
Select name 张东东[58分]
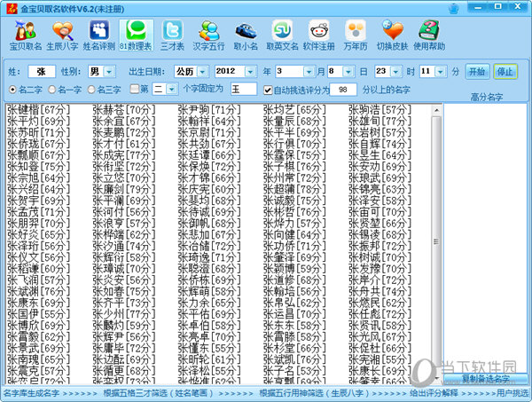(x=294, y=326)
